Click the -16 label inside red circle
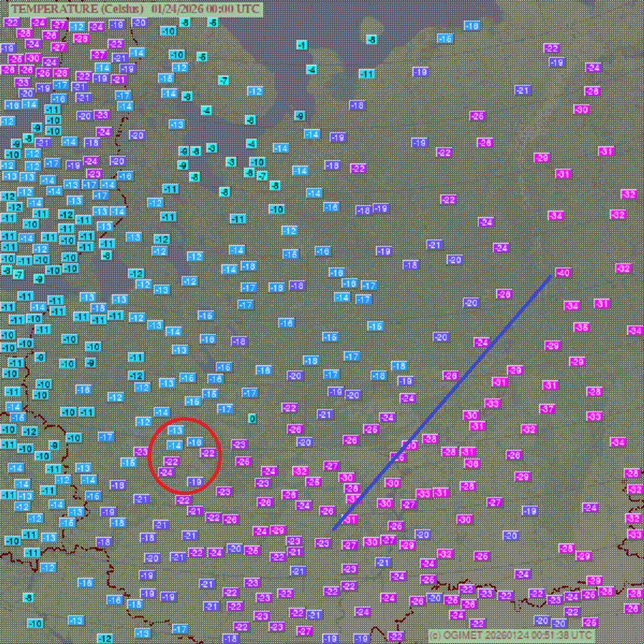 (x=195, y=442)
